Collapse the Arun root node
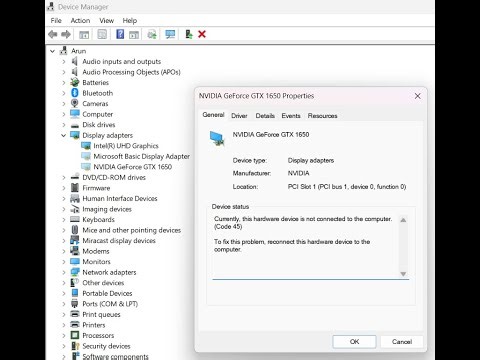Viewport: 480px width, 360px height. pos(52,51)
